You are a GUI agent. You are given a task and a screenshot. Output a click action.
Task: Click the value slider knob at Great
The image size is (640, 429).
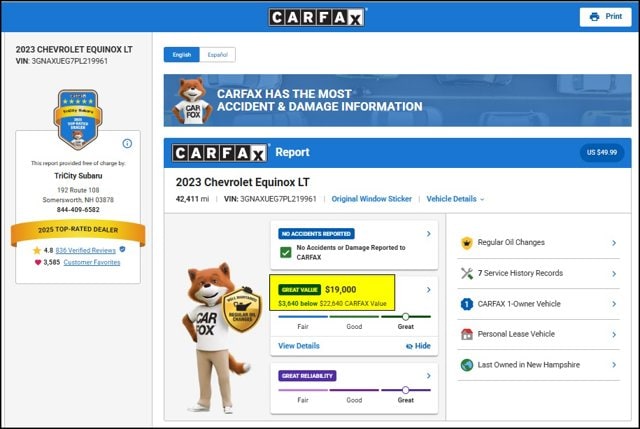405,316
